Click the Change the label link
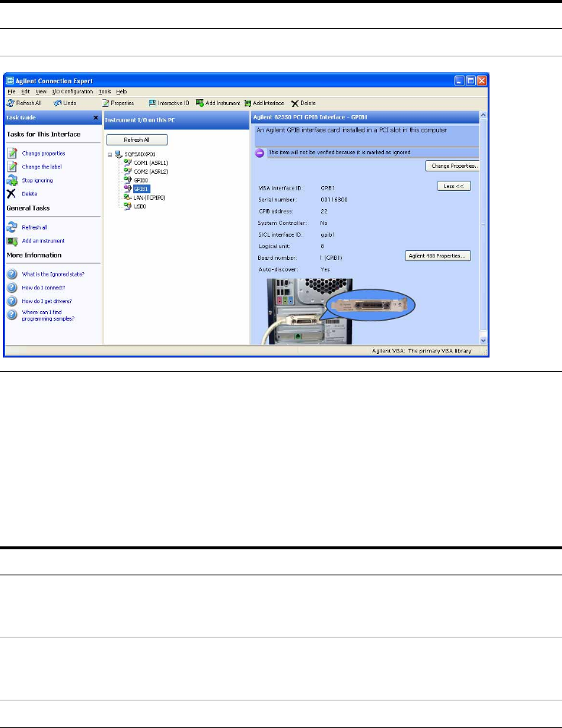This screenshot has width=562, height=728. [42, 166]
